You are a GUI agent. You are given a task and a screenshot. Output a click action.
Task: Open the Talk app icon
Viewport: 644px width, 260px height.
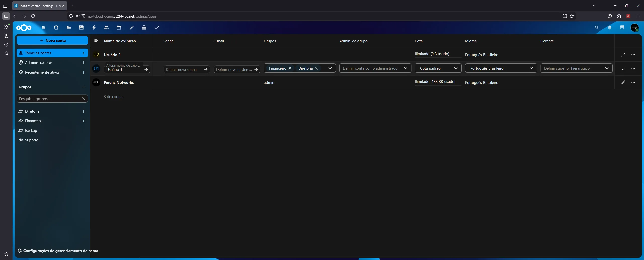(56, 28)
